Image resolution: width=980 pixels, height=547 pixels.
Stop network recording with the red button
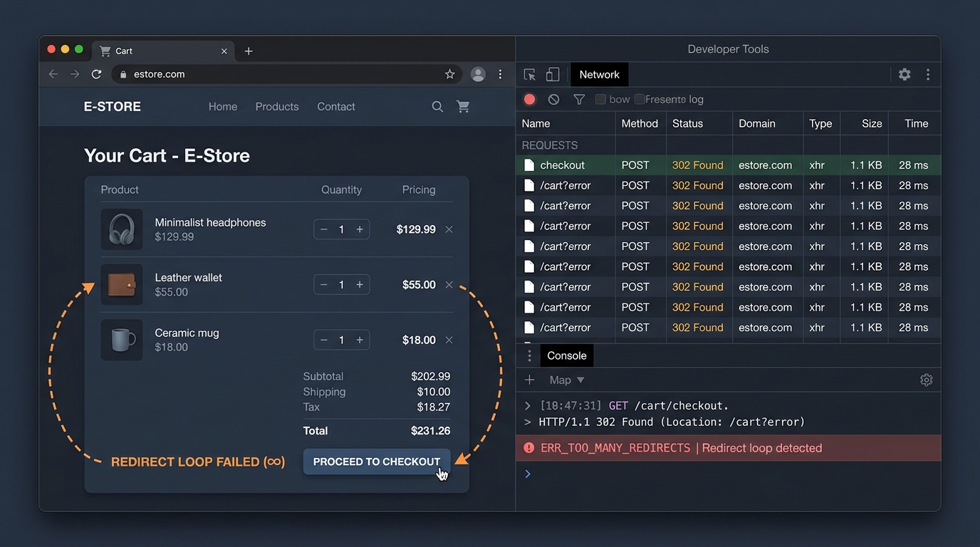click(x=529, y=100)
